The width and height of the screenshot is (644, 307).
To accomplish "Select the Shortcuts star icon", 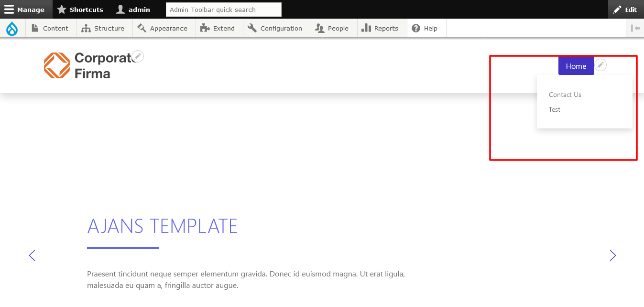I will pos(62,9).
